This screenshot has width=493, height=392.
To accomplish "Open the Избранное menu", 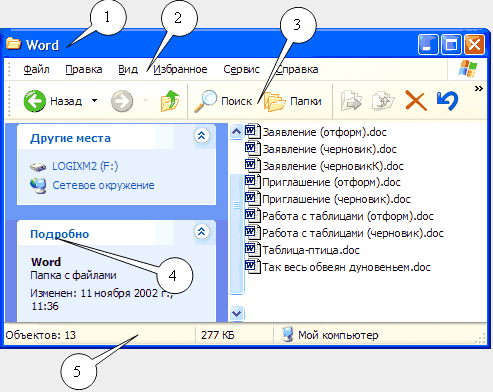I will [x=180, y=69].
